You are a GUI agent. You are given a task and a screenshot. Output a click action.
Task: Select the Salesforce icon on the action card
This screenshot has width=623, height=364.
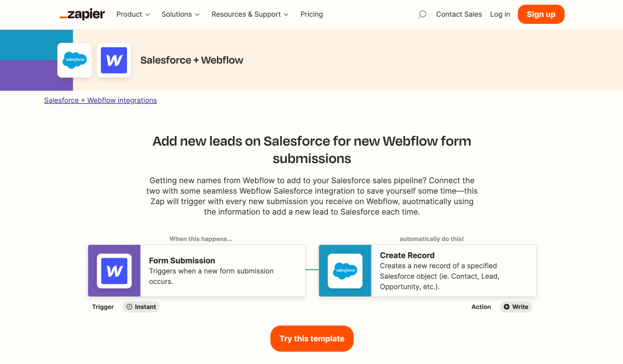point(345,271)
